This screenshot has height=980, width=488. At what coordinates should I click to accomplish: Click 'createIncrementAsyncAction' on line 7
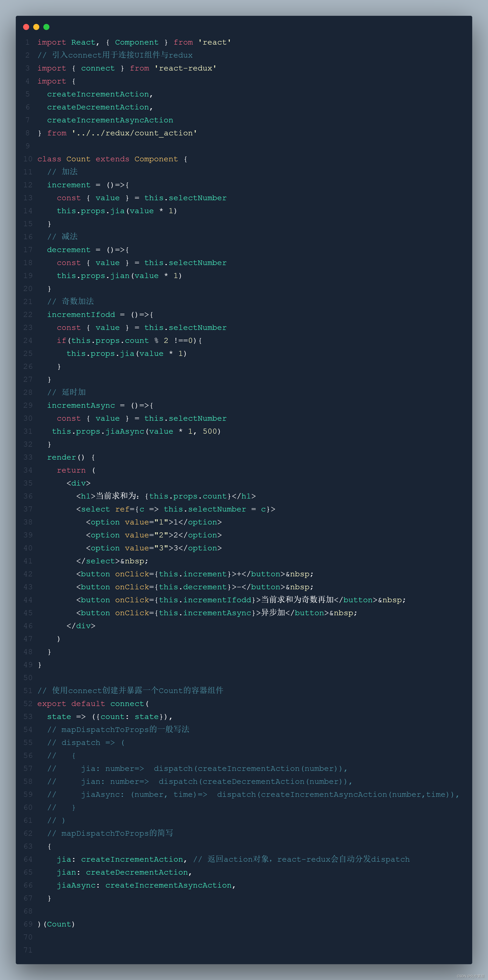(110, 120)
